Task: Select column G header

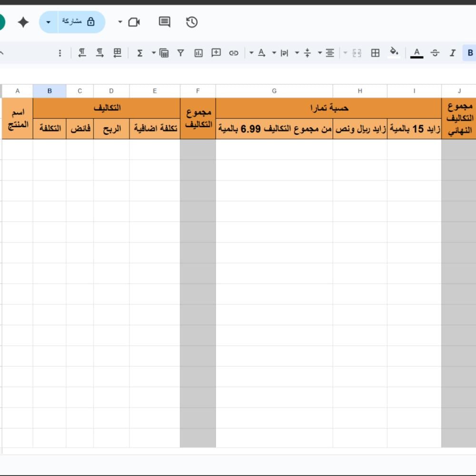Action: (274, 91)
